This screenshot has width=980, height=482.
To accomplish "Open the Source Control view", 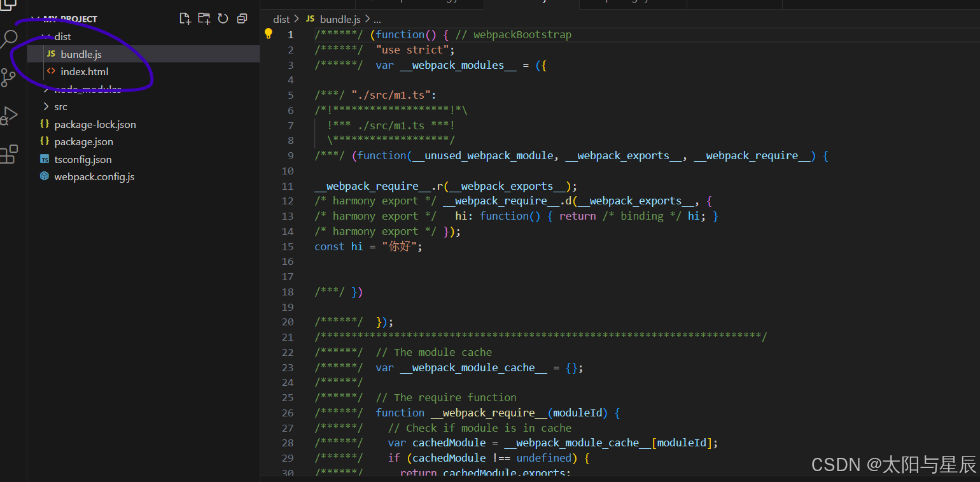I will click(x=8, y=78).
